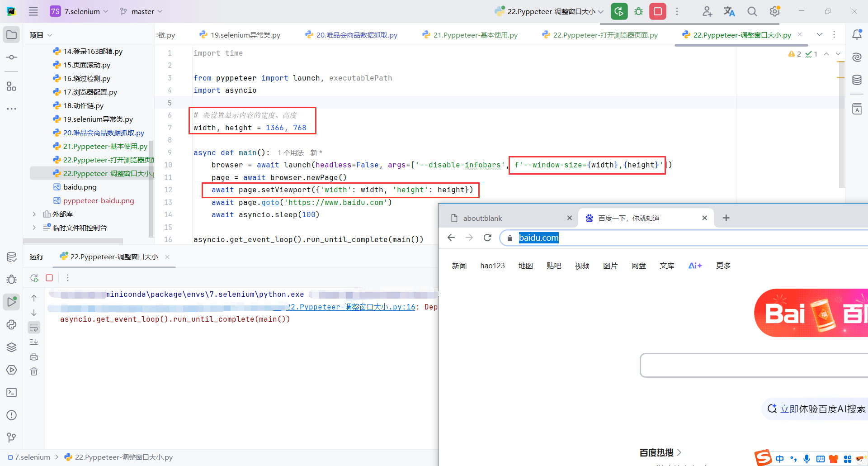Open the Structure tool window

12,86
